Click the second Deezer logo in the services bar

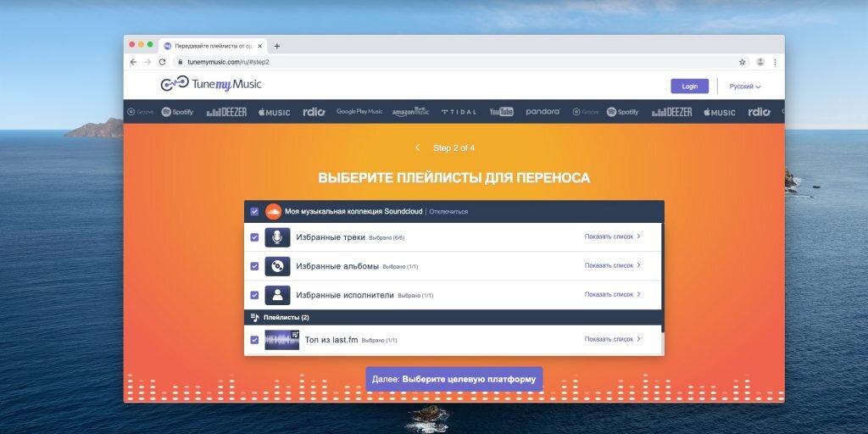coord(671,112)
